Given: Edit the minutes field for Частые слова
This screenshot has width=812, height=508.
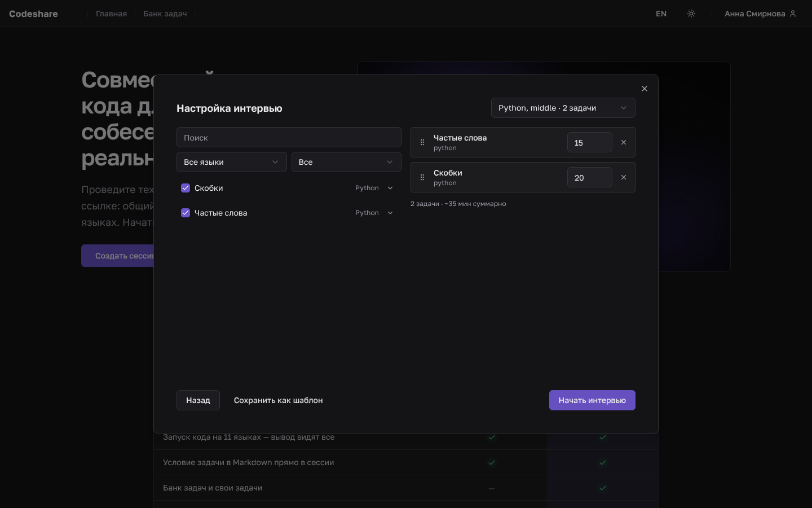Looking at the screenshot, I should [590, 142].
